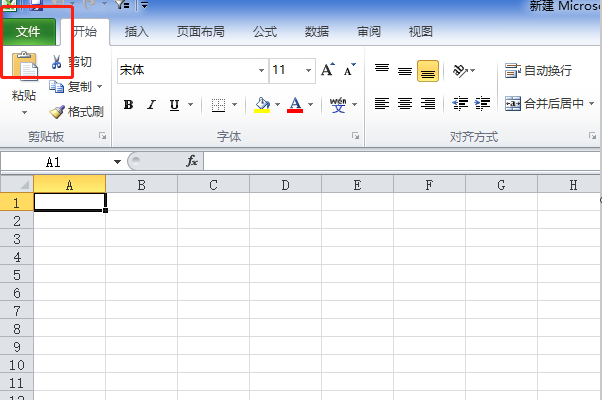602x400 pixels.
Task: Select middle vertical align
Action: click(x=405, y=71)
